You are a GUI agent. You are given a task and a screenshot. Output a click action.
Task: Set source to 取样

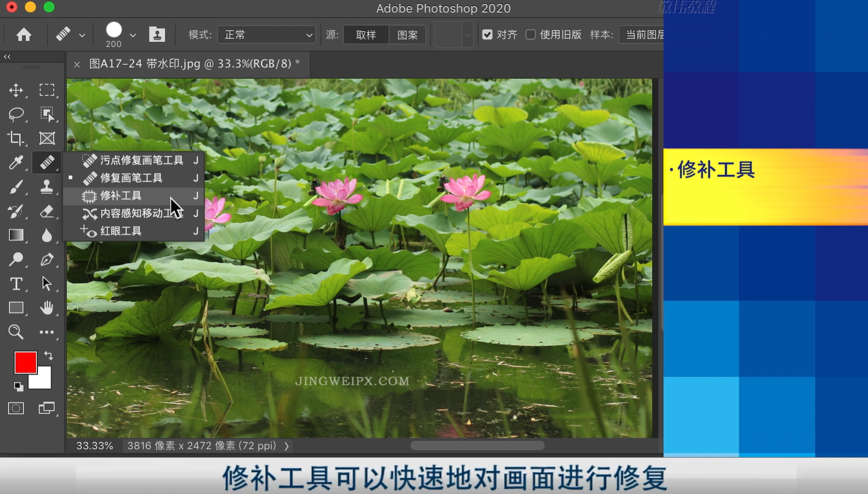[x=366, y=35]
